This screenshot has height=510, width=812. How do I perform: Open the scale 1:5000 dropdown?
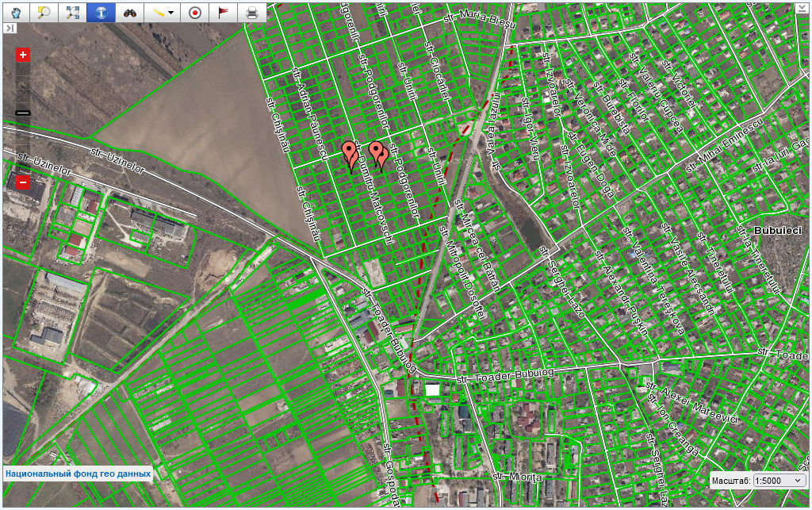(x=779, y=481)
